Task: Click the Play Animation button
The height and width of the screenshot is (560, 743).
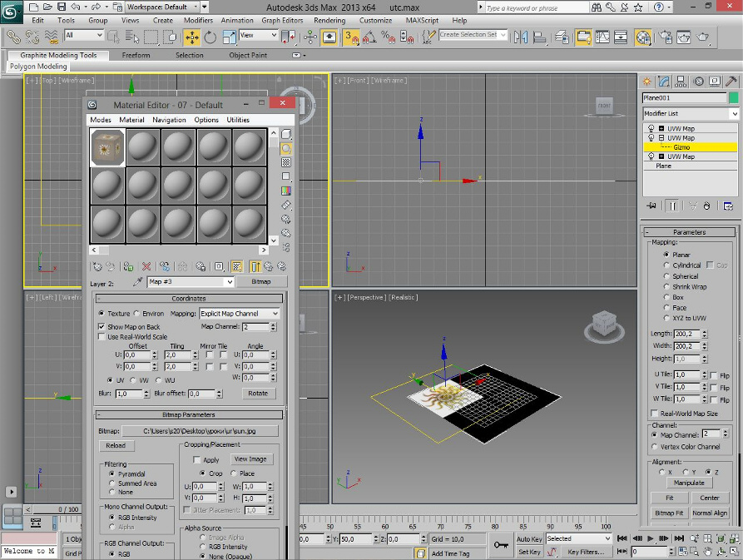Action: [x=651, y=538]
